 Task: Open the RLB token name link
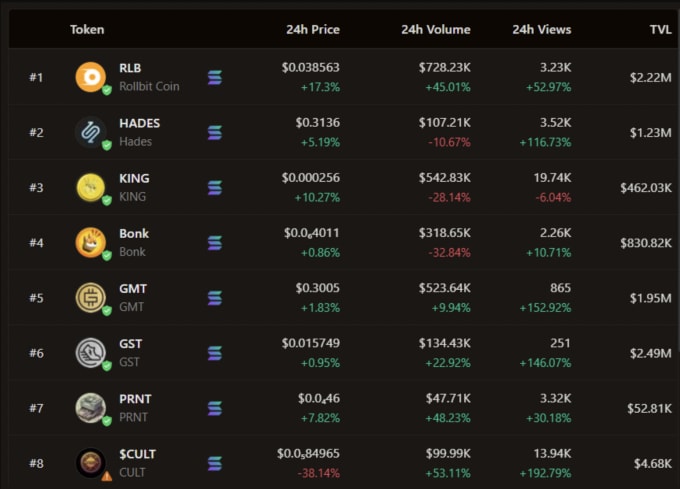(130, 68)
